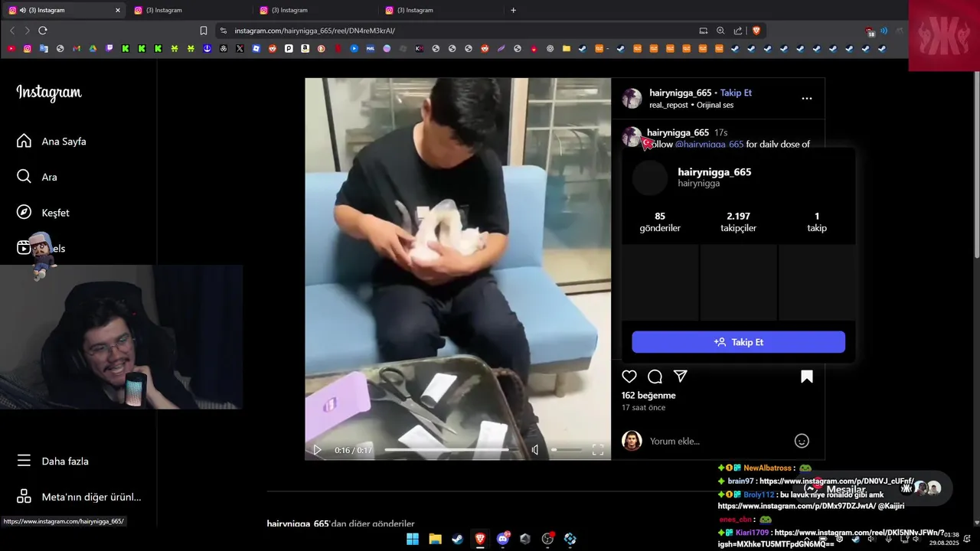Open Ara search in sidebar
Image resolution: width=980 pixels, height=551 pixels.
[37, 177]
